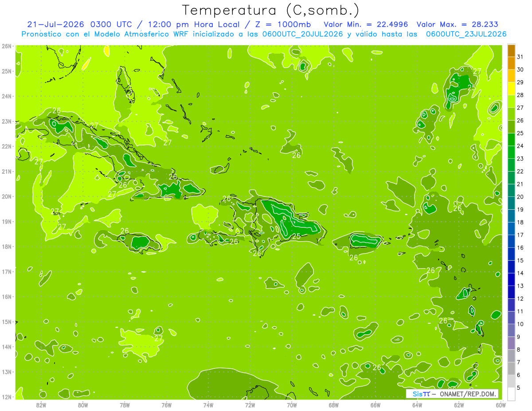
Task: Click the longitude axis label 64W
Action: [x=417, y=405]
